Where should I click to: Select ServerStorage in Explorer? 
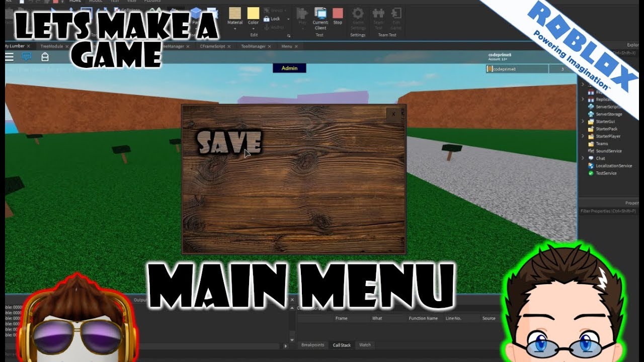pos(605,114)
